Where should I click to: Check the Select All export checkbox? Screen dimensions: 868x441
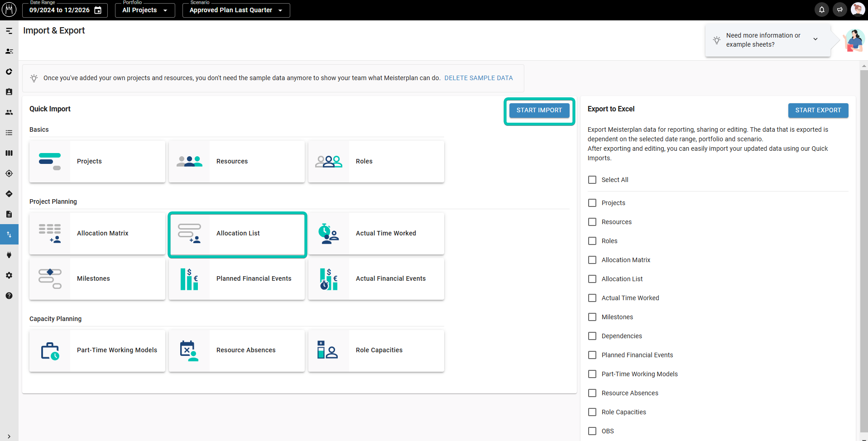592,180
